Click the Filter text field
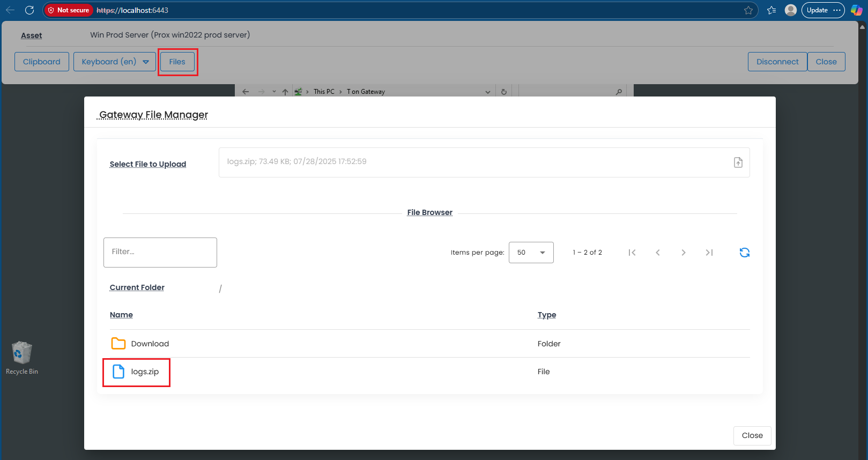The height and width of the screenshot is (460, 868). pos(160,252)
